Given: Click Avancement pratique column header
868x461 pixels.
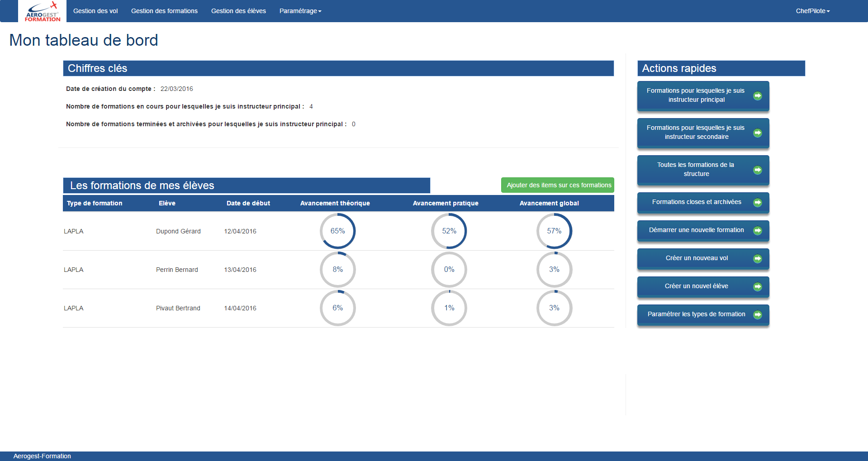Looking at the screenshot, I should click(446, 203).
